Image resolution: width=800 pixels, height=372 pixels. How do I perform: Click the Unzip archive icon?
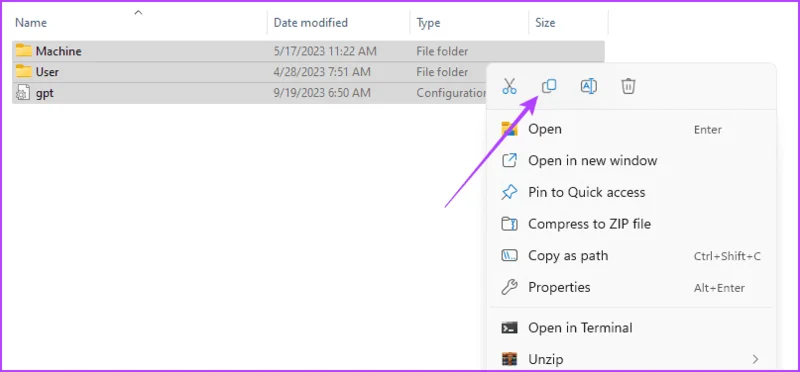[x=509, y=359]
